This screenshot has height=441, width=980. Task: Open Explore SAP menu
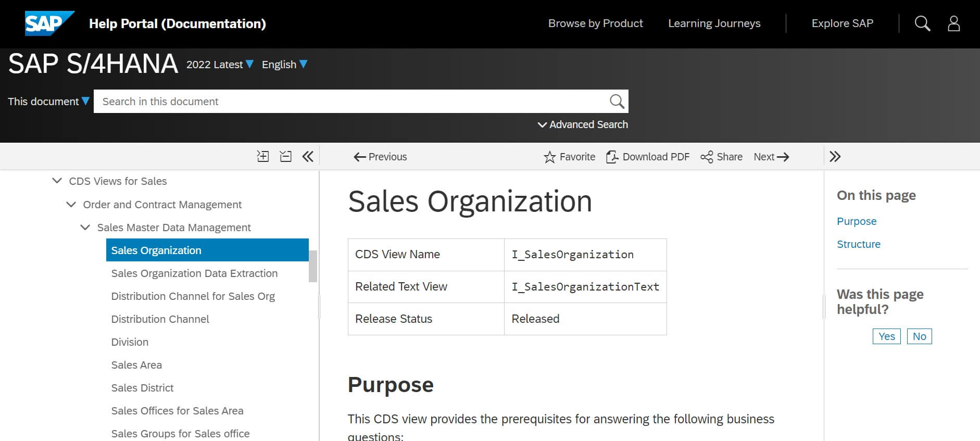coord(842,23)
